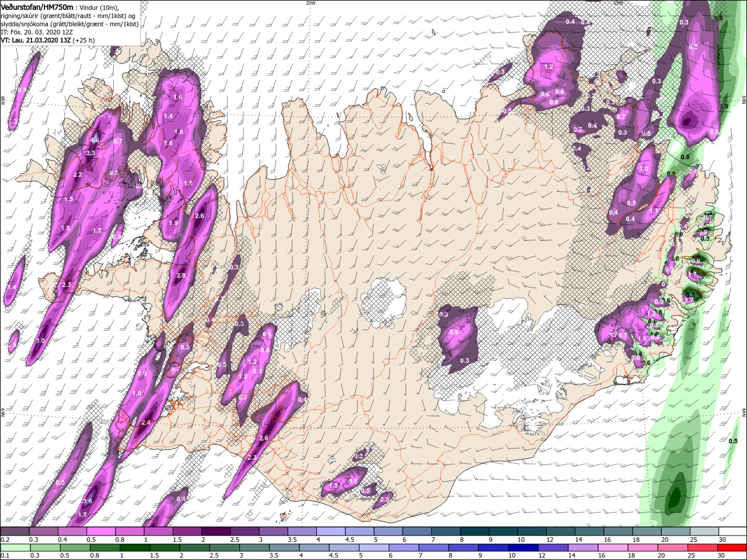Click the '2.2' precipitation value on the map
This screenshot has width=747, height=560.
(x=78, y=175)
